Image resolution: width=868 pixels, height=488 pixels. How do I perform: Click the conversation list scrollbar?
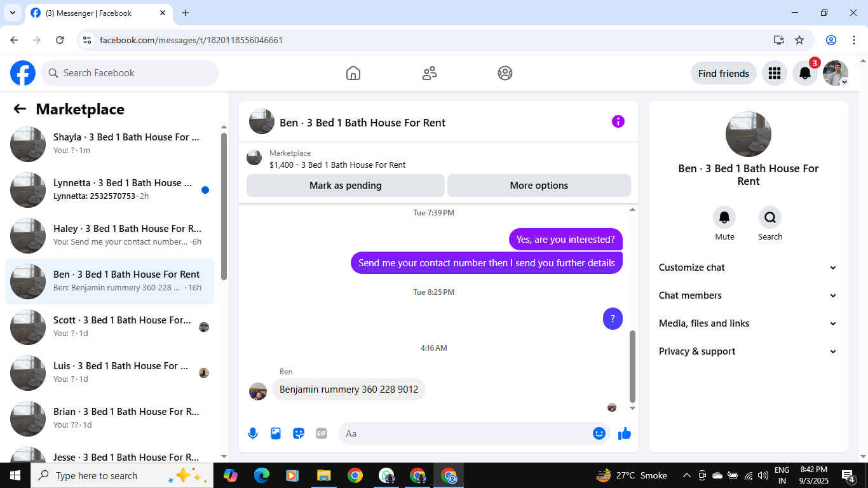(224, 207)
